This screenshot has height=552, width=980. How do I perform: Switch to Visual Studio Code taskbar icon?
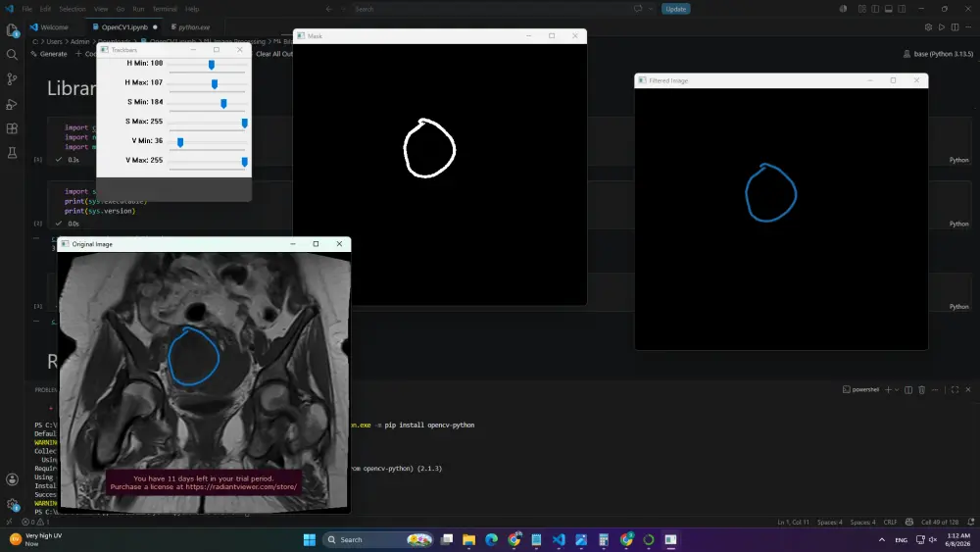click(x=559, y=539)
